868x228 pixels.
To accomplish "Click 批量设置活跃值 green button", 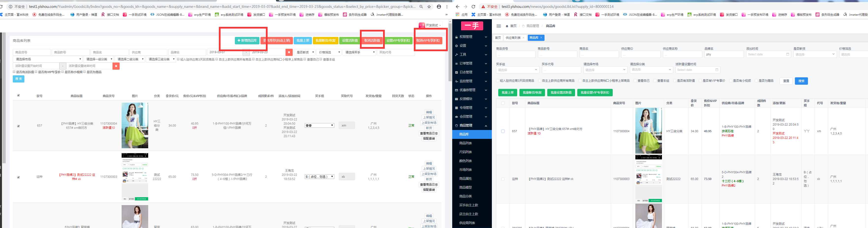I will click(x=561, y=93).
